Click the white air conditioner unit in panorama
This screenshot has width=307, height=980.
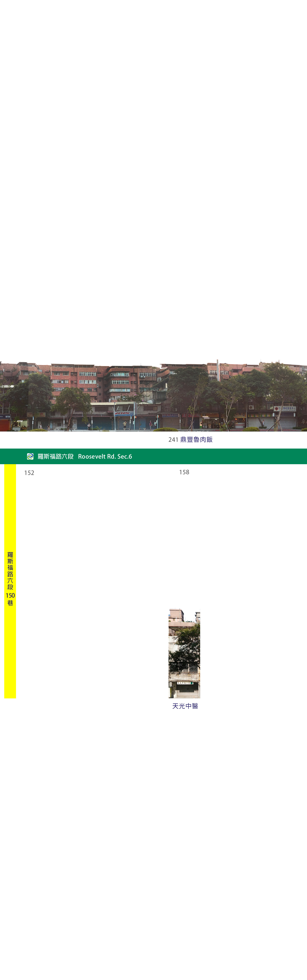tap(251, 407)
